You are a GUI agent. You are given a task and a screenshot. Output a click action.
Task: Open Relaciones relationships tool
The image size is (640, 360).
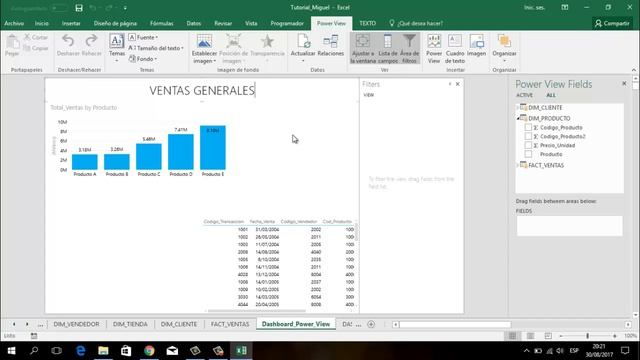pos(331,45)
